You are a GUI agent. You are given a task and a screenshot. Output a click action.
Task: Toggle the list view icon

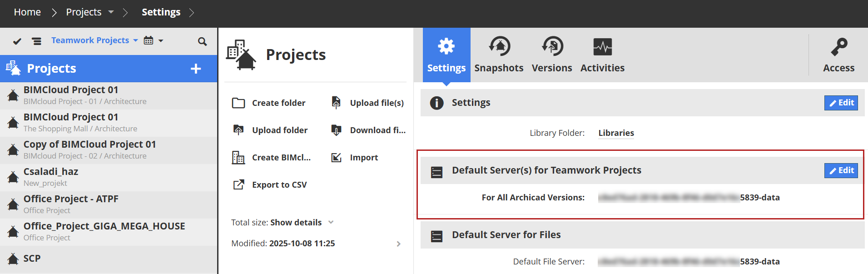(x=37, y=41)
